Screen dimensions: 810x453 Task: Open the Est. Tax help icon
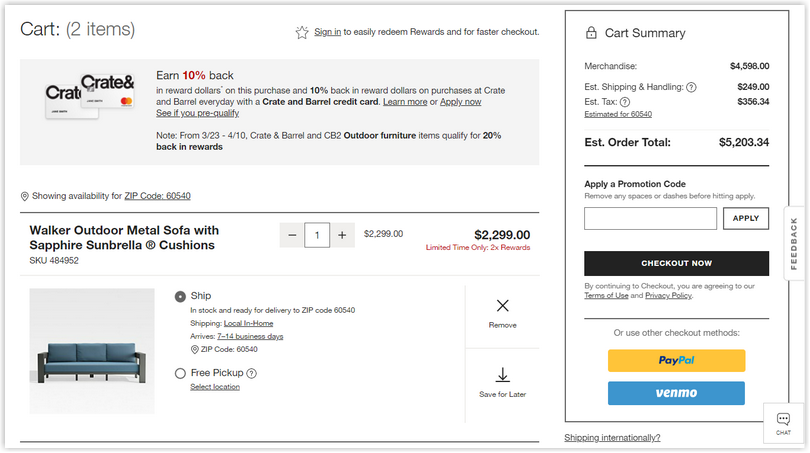click(x=625, y=102)
